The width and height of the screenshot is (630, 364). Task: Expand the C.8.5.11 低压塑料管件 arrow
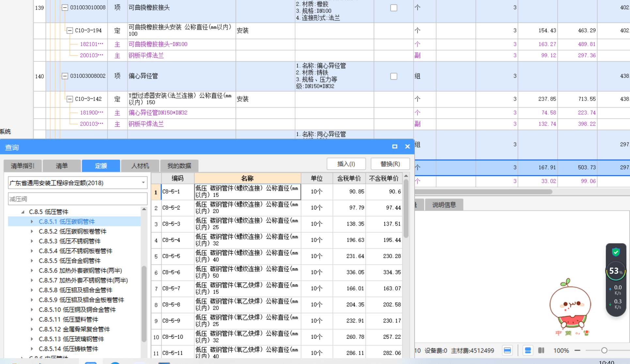click(32, 319)
